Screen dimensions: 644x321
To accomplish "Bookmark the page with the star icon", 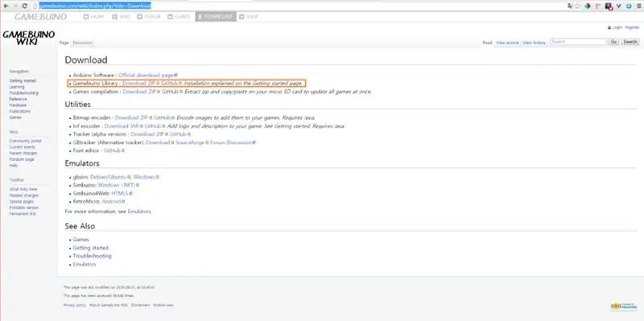I will [578, 6].
